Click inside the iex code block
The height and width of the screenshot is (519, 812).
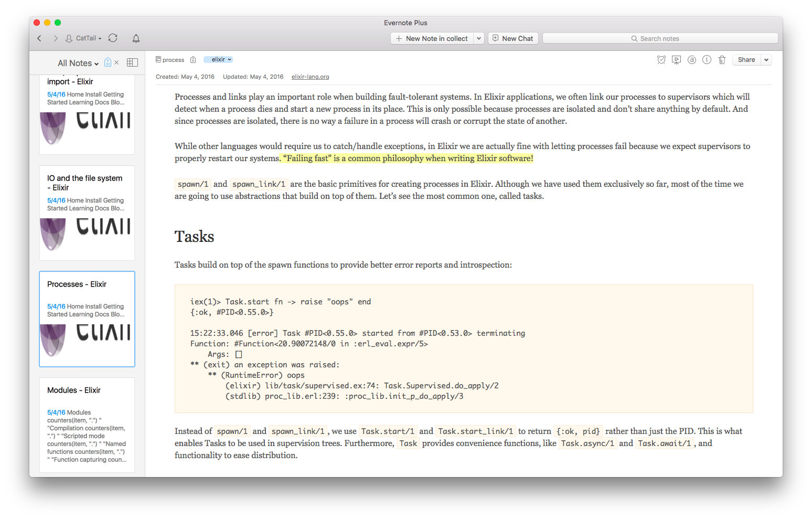(464, 349)
